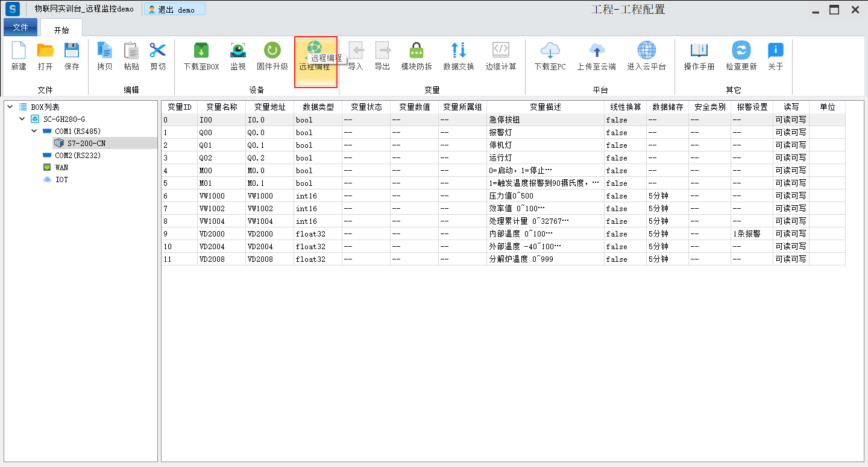Collapse the SC-GH280-G device node
Screen dimensions: 868x467
pyautogui.click(x=22, y=119)
